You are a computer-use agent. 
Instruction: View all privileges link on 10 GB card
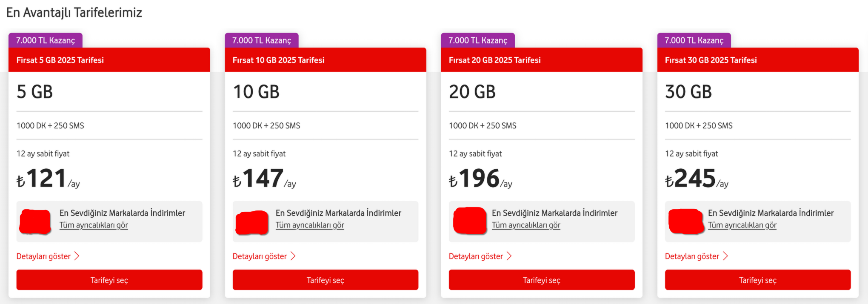[x=310, y=225]
